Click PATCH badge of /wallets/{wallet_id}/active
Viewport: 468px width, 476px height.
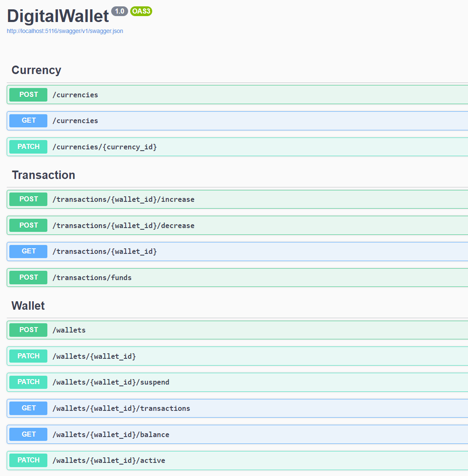28,460
